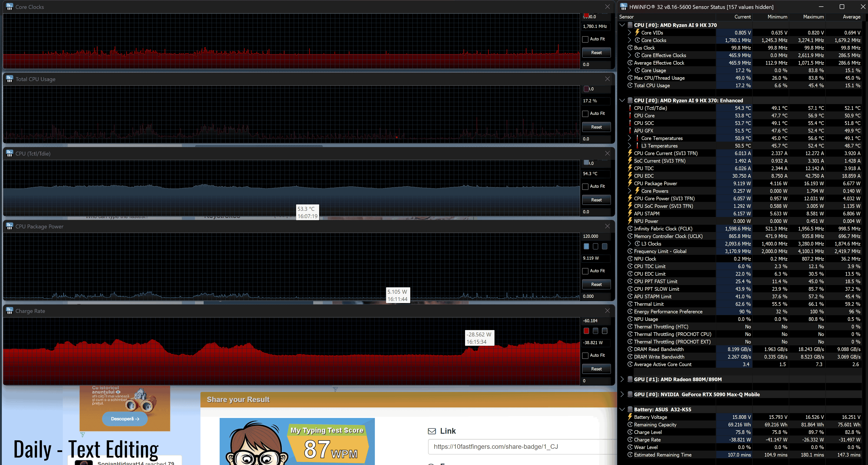Viewport: 868px width, 465px height.
Task: Click the envelope icon beside Link
Action: pos(432,431)
